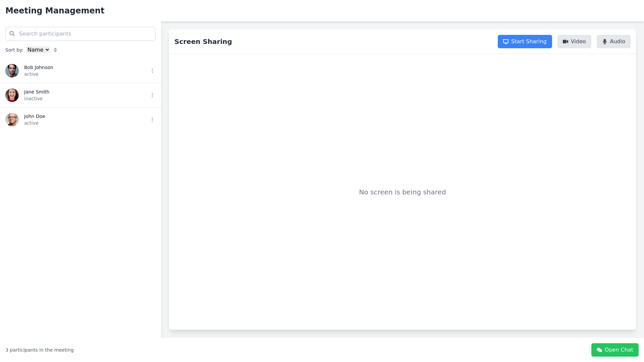Click John Doe's profile avatar

click(12, 120)
